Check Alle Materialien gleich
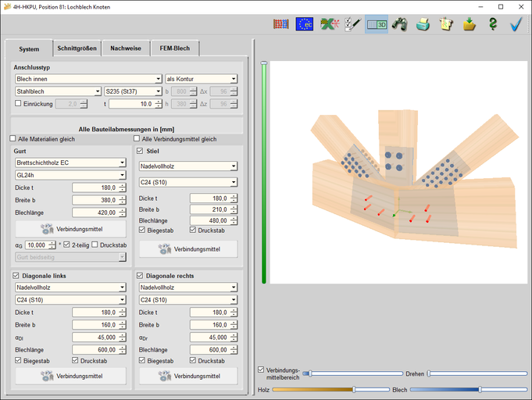Screen dimensions: 532x400 13,139
